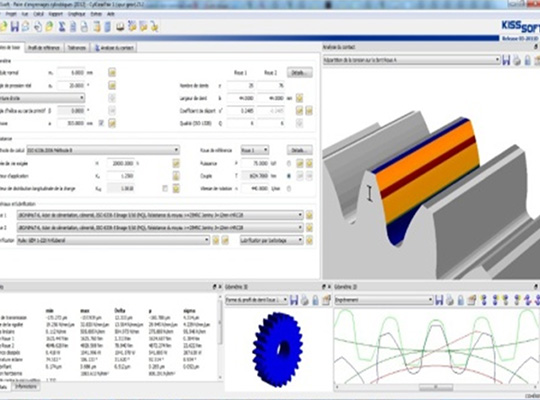
Task: Open the Roue de référence dropdown
Action: 255,150
